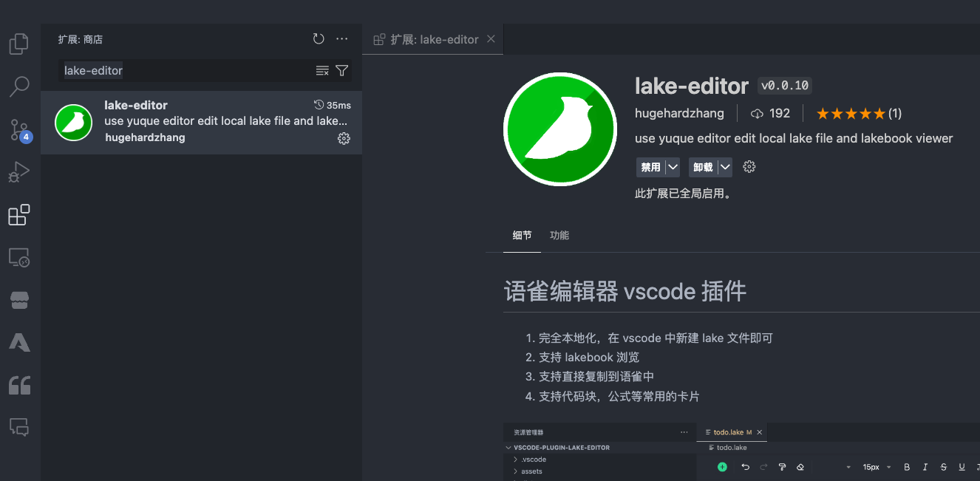Viewport: 980px width, 481px height.
Task: Open the Run and Debug view
Action: click(x=19, y=172)
